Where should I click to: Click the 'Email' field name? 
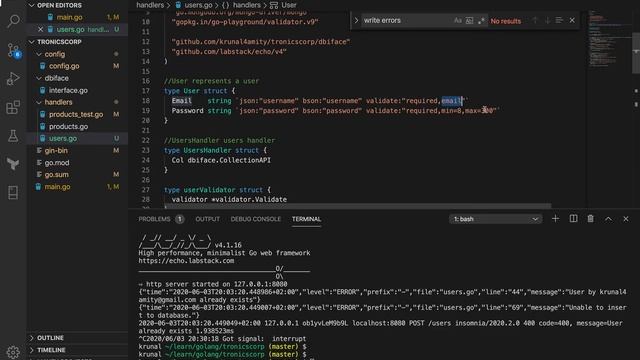pyautogui.click(x=181, y=101)
